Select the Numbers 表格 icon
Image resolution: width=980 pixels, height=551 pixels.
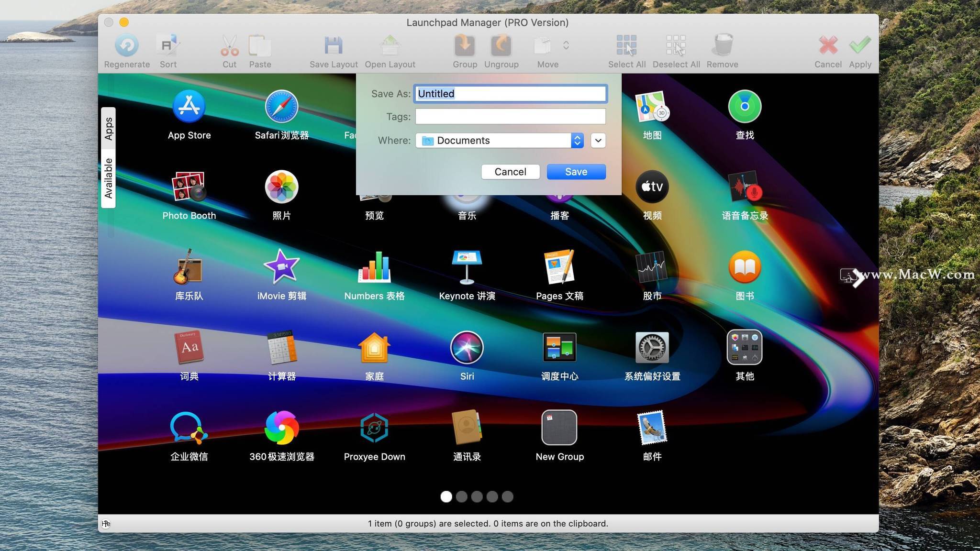[x=374, y=267]
